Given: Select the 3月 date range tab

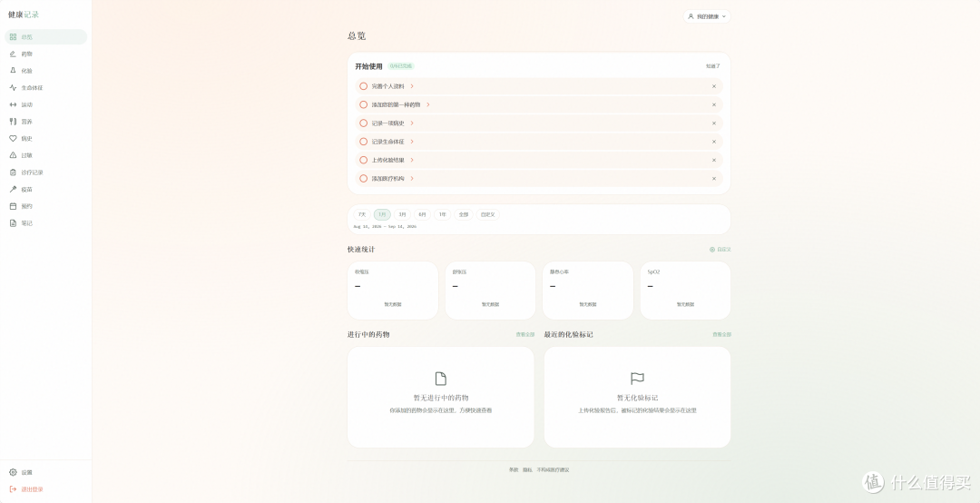Looking at the screenshot, I should 403,214.
